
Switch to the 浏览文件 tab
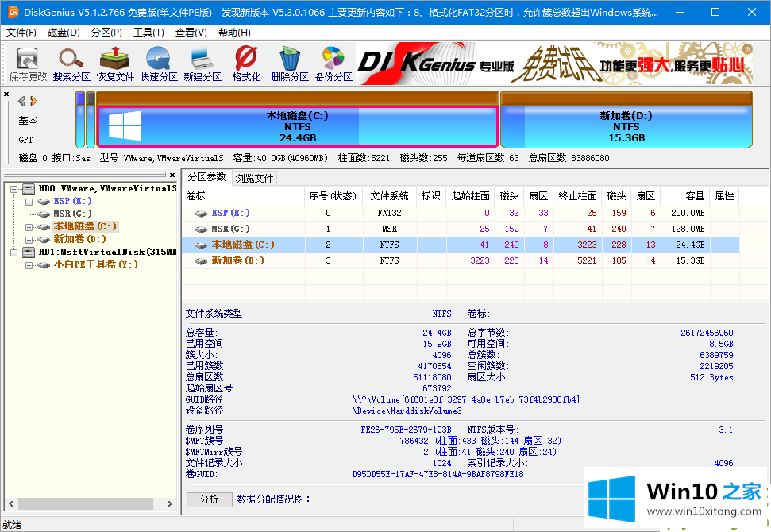[254, 178]
